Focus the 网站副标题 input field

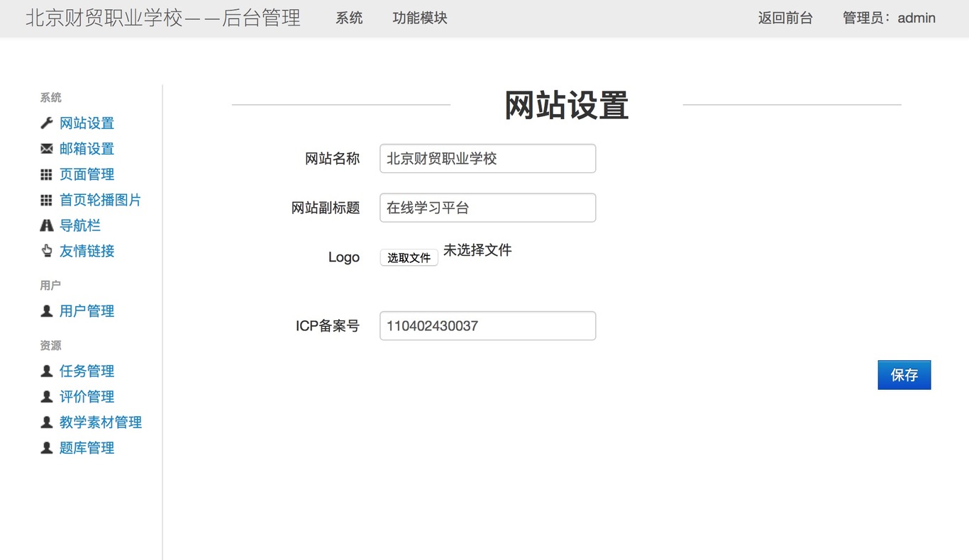tap(488, 208)
